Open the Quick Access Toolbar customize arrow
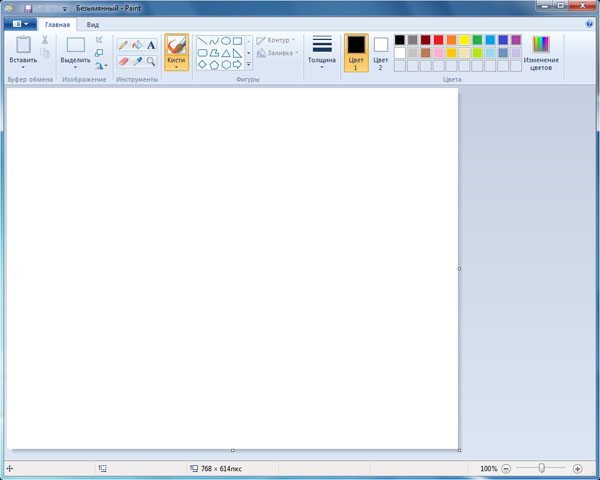600x480 pixels. coord(65,9)
